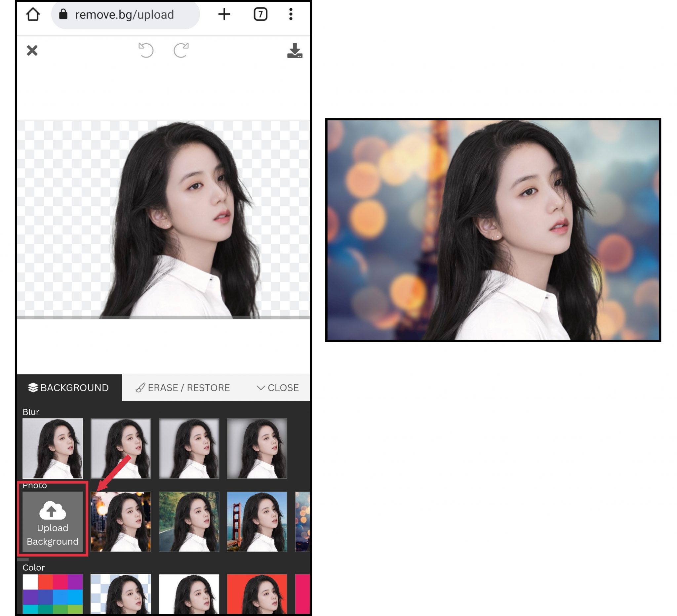The width and height of the screenshot is (677, 616).
Task: Tap the browser home icon
Action: (33, 15)
